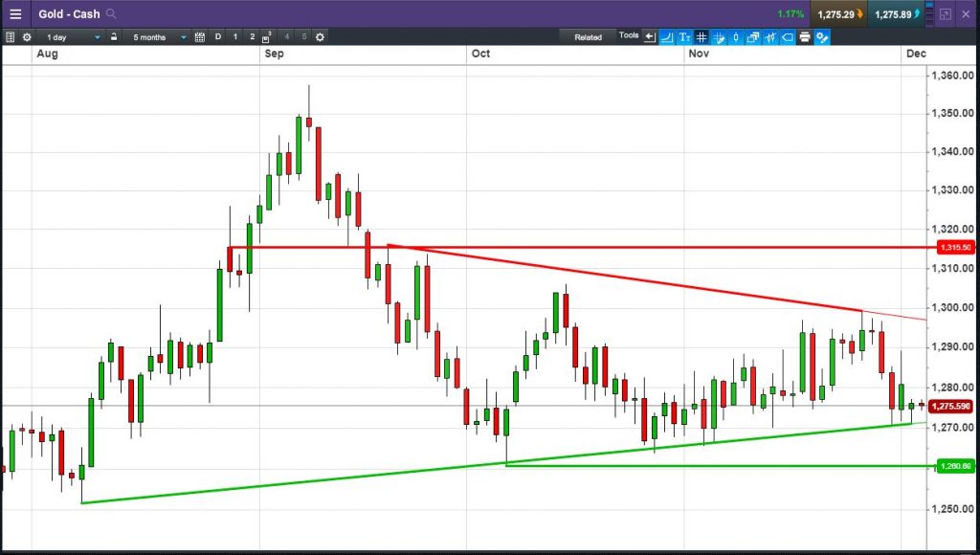
Task: Expand the 5 months period dropdown
Action: point(158,37)
